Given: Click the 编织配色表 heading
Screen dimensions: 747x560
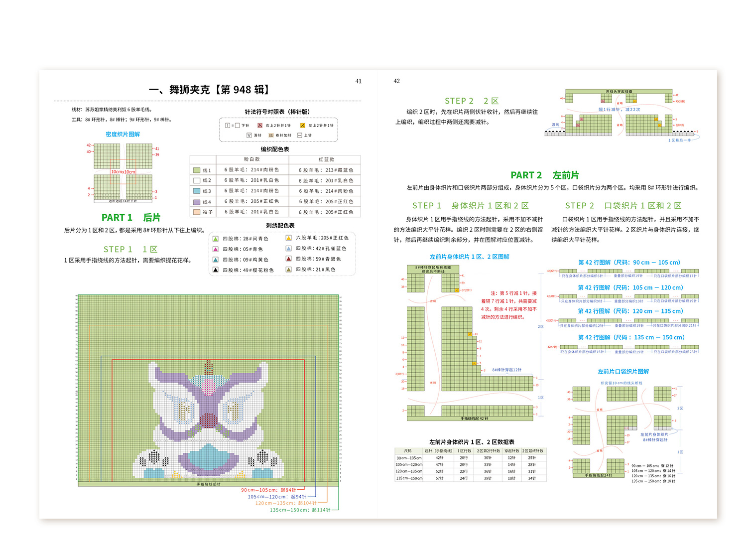Looking at the screenshot, I should 274,149.
